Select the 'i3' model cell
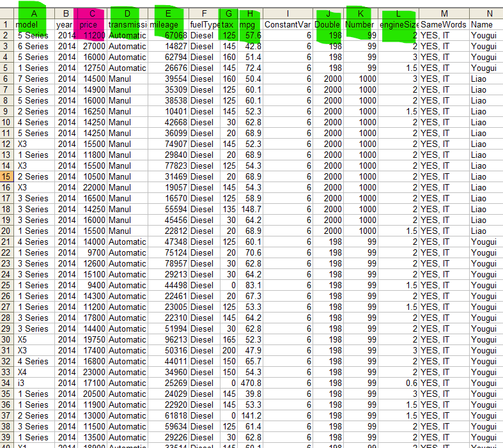 (x=34, y=383)
